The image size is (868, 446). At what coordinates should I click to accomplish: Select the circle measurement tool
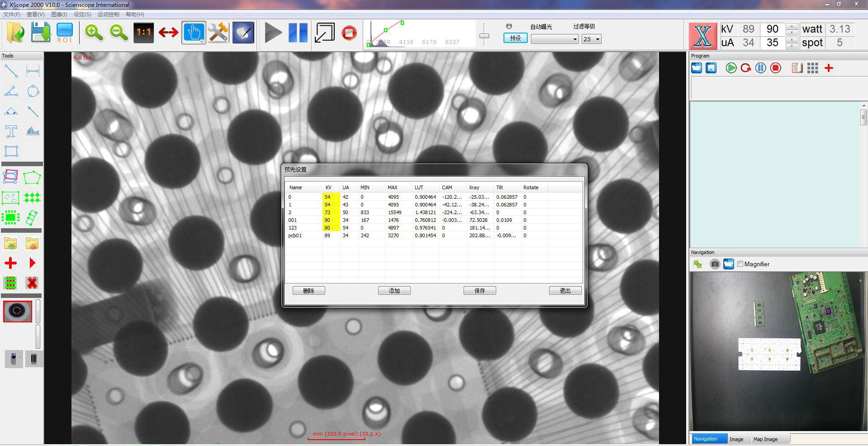click(33, 91)
